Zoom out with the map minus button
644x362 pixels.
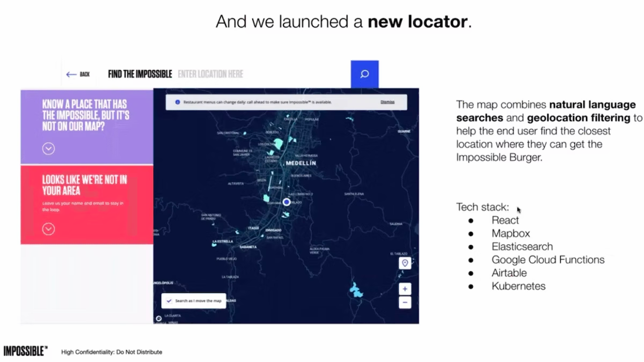click(x=405, y=302)
